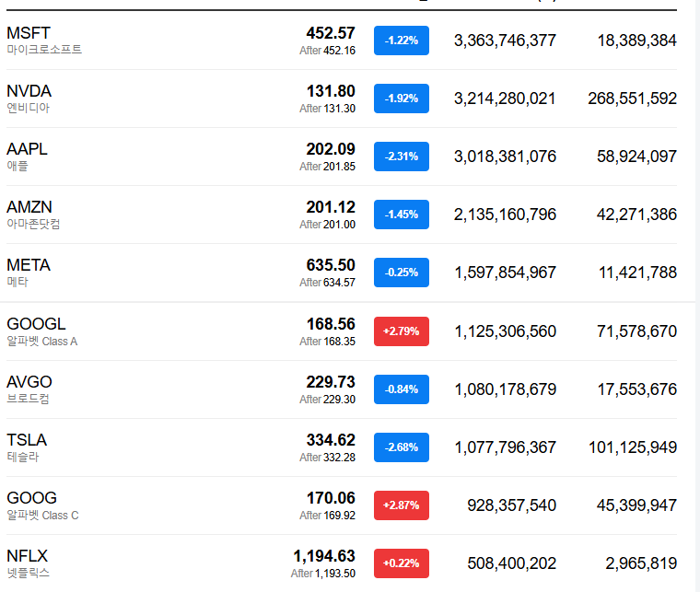Screen dimensions: 700x592
Task: Click the volume figure 268,551,592
Action: tap(632, 99)
